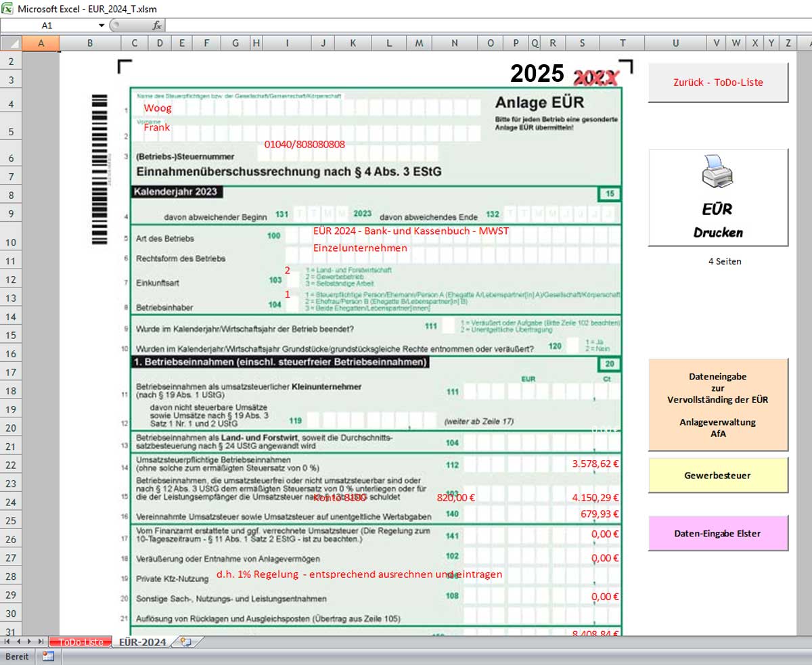Click inside the formula bar input

(474, 25)
